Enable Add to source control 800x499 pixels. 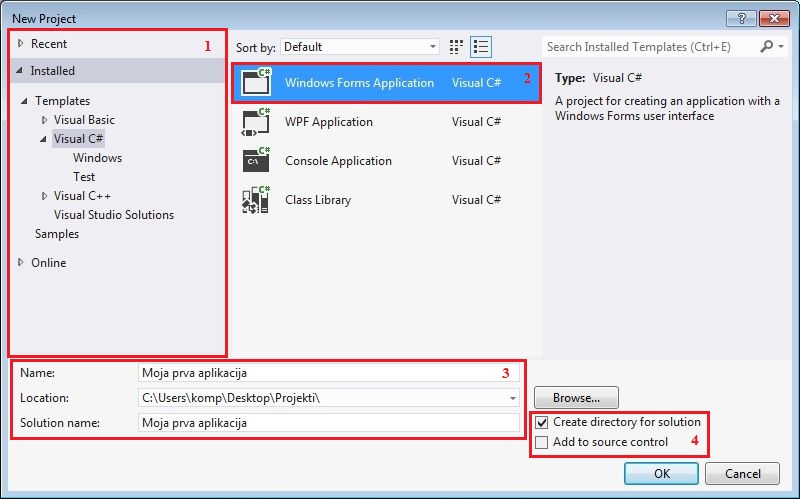tap(542, 443)
